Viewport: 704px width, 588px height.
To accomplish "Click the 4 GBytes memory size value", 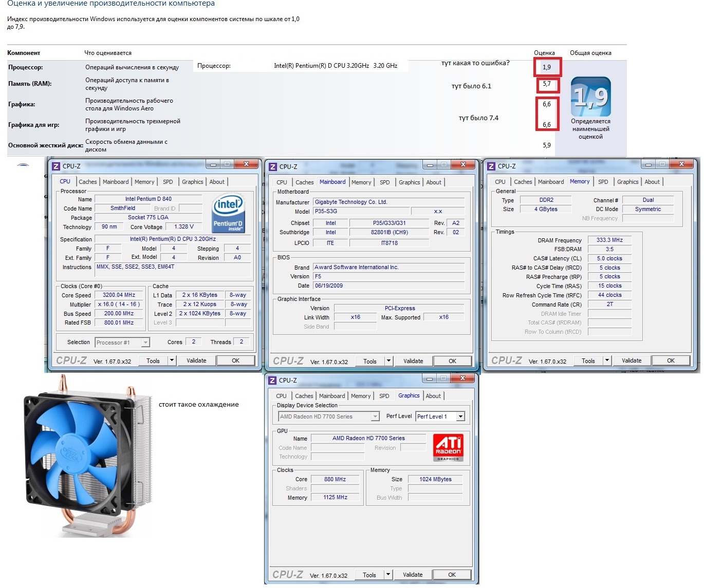I will coord(546,210).
